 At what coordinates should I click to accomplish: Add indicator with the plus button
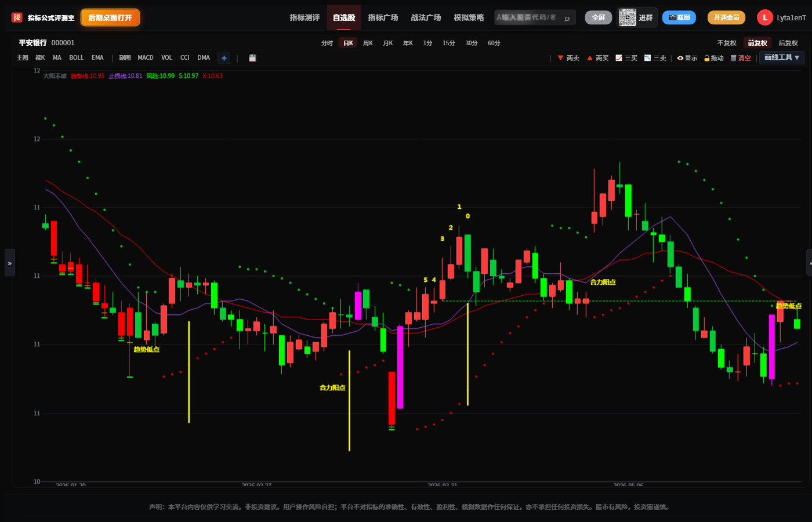click(224, 58)
